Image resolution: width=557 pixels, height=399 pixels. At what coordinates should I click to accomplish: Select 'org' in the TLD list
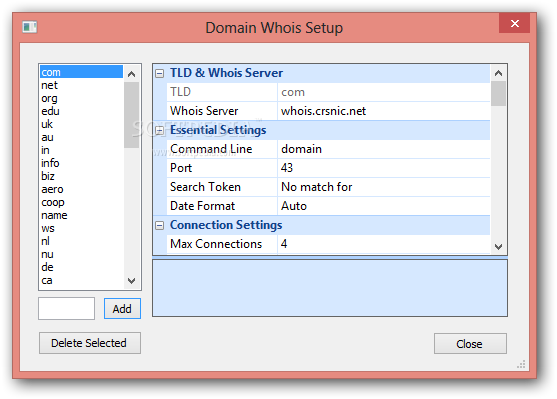[x=81, y=98]
